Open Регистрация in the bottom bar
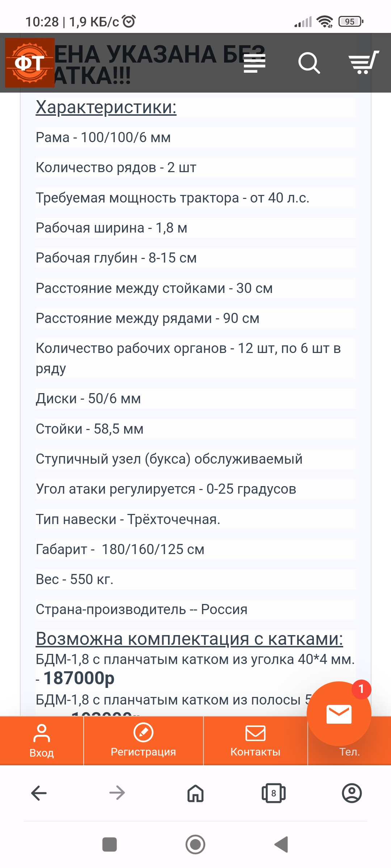 pyautogui.click(x=143, y=741)
